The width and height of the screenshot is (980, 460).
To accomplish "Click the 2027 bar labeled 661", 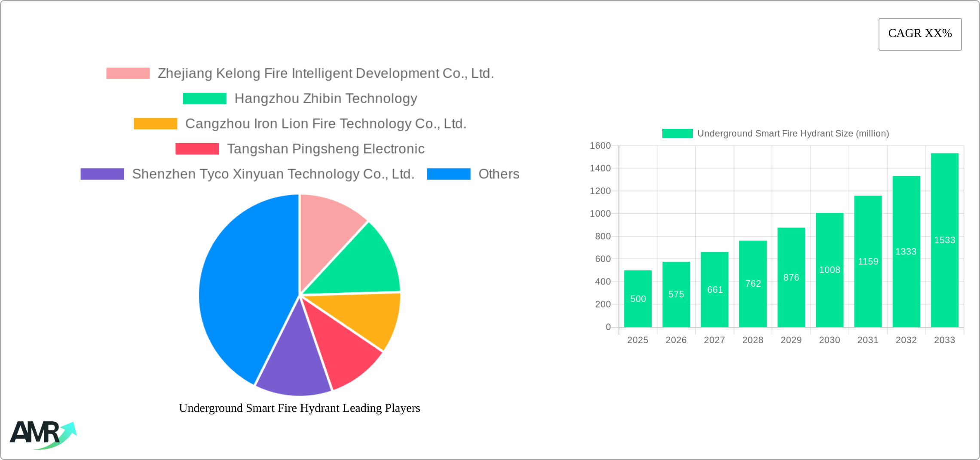I will [715, 290].
